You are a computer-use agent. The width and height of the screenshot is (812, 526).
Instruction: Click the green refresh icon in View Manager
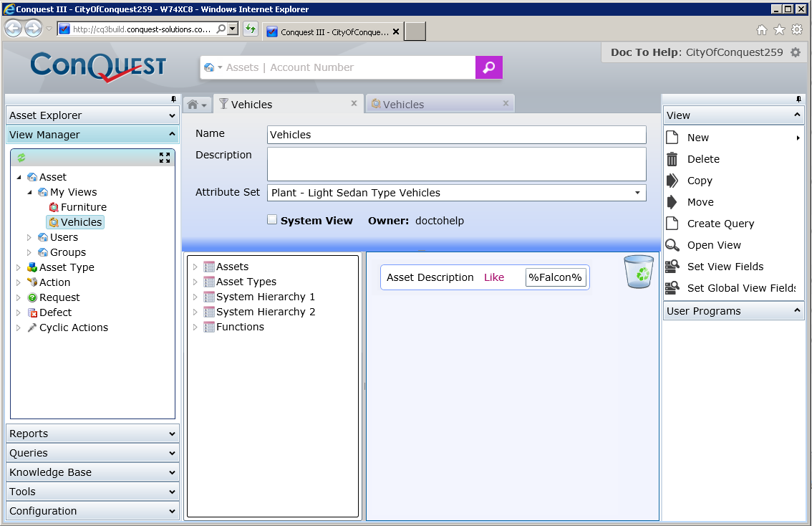21,158
